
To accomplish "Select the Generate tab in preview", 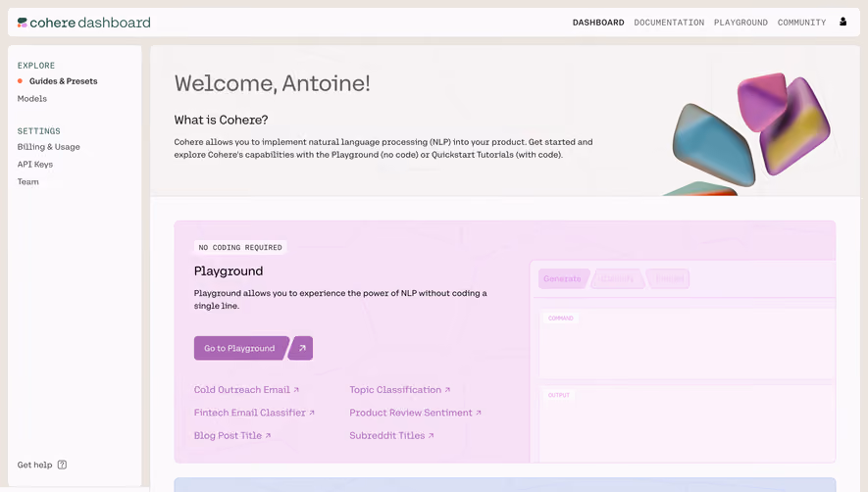I will point(562,279).
